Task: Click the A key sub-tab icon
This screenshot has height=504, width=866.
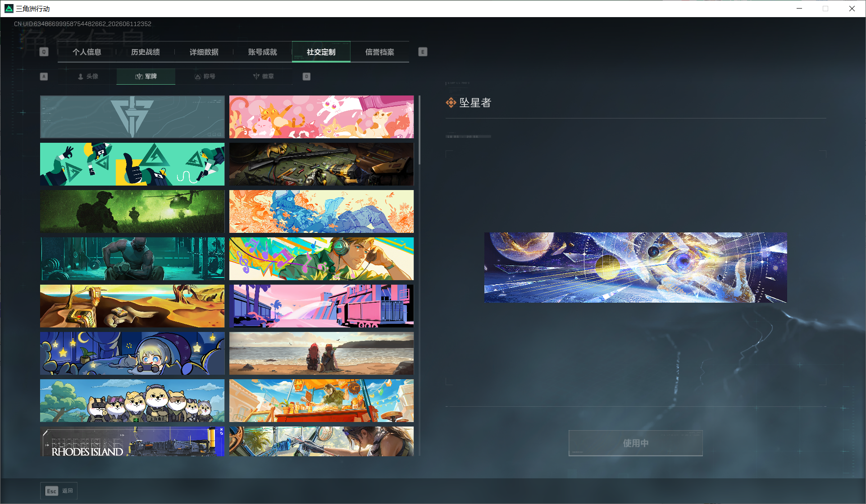Action: [x=44, y=77]
